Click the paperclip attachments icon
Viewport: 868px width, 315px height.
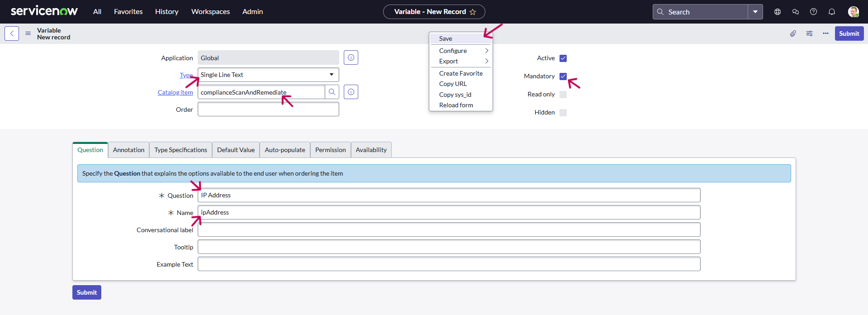click(x=793, y=33)
